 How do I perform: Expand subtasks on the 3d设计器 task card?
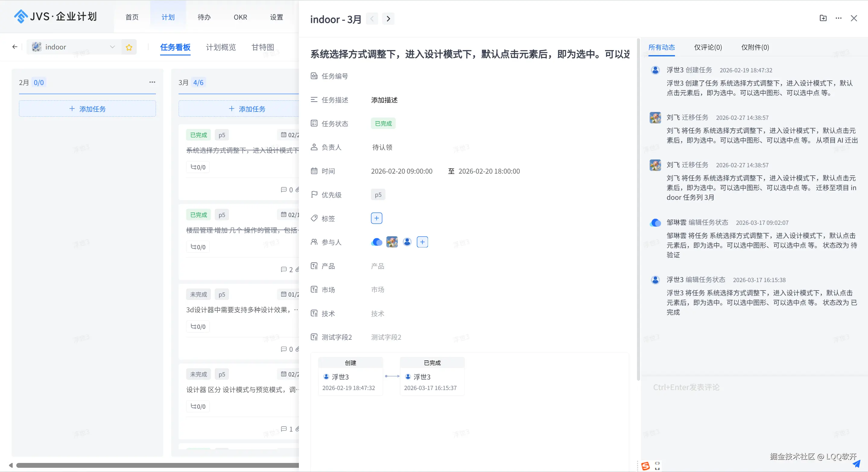pyautogui.click(x=198, y=326)
